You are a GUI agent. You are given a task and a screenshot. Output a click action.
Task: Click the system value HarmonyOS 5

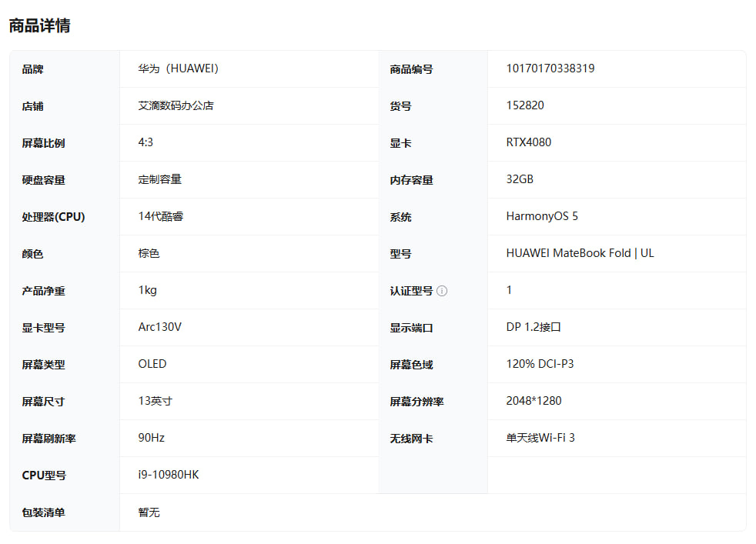pos(542,216)
